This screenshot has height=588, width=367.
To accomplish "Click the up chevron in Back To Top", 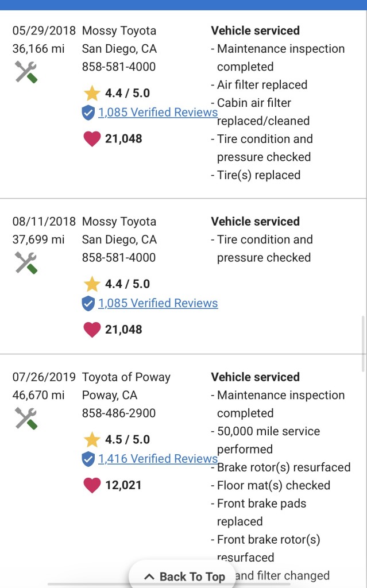I will (x=149, y=577).
